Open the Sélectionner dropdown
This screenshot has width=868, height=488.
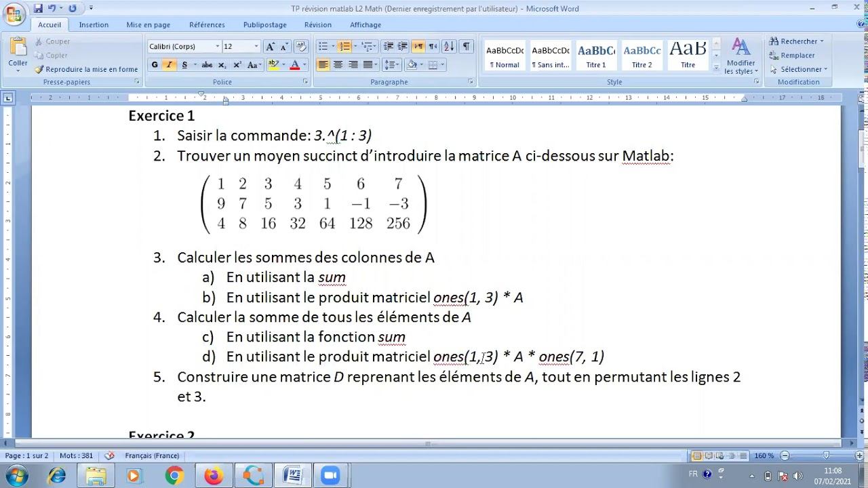[798, 69]
